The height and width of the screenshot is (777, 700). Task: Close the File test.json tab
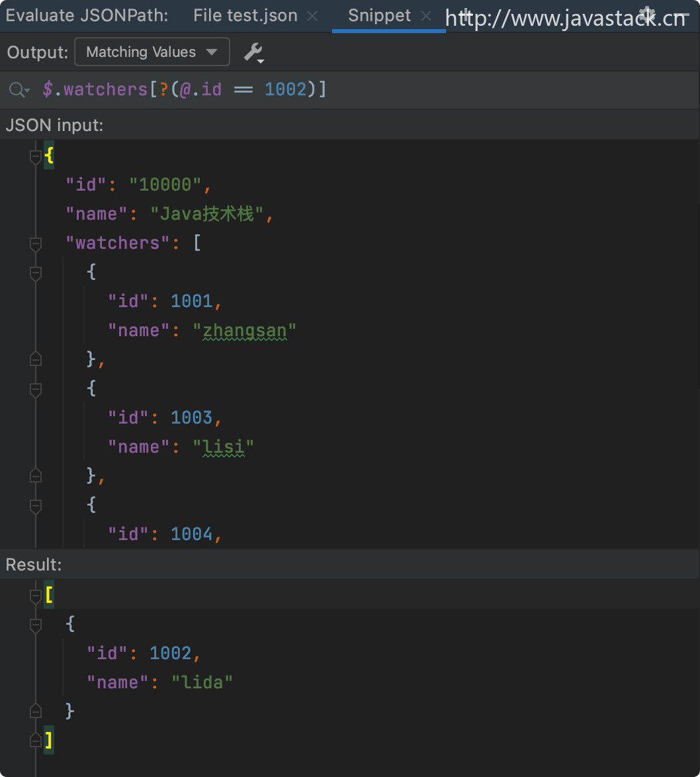[x=312, y=17]
